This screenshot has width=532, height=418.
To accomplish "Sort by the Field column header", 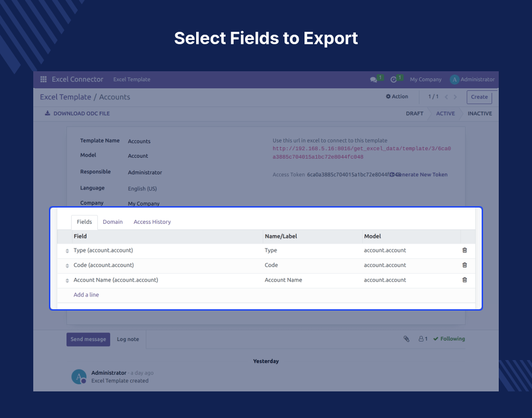I will click(x=167, y=237).
